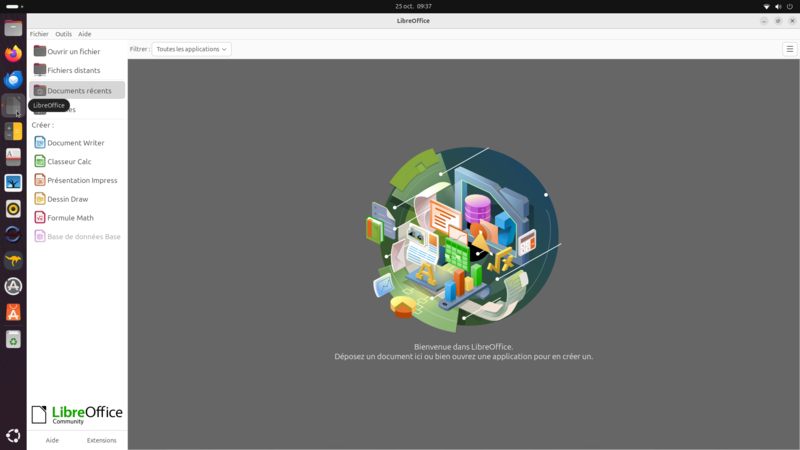800x450 pixels.
Task: Launch Thunderbird from the dock
Action: coord(13,80)
